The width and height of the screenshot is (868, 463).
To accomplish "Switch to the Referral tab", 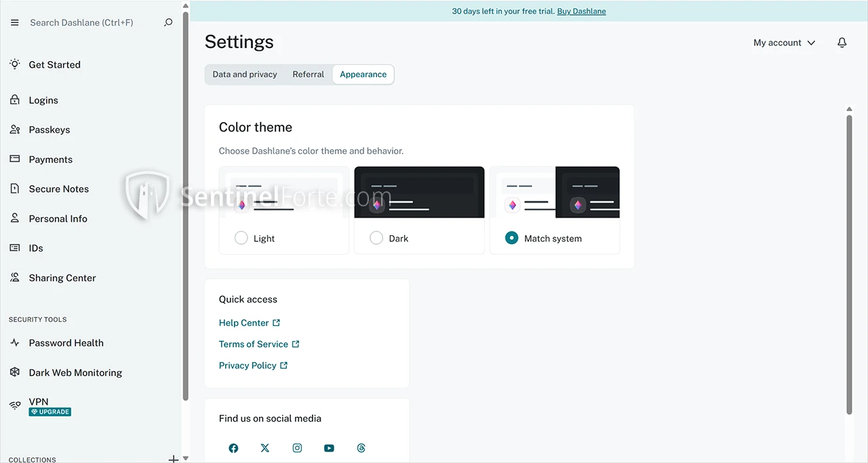I will [x=308, y=75].
